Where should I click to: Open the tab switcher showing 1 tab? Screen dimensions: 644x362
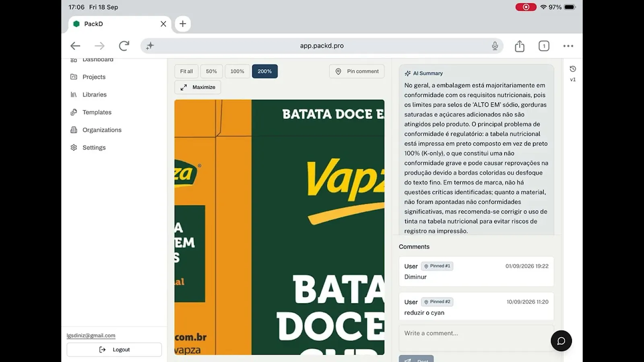(x=544, y=46)
